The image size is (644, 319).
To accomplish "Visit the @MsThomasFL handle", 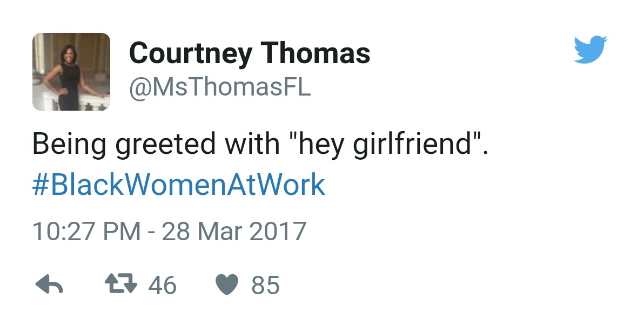I will click(x=219, y=87).
